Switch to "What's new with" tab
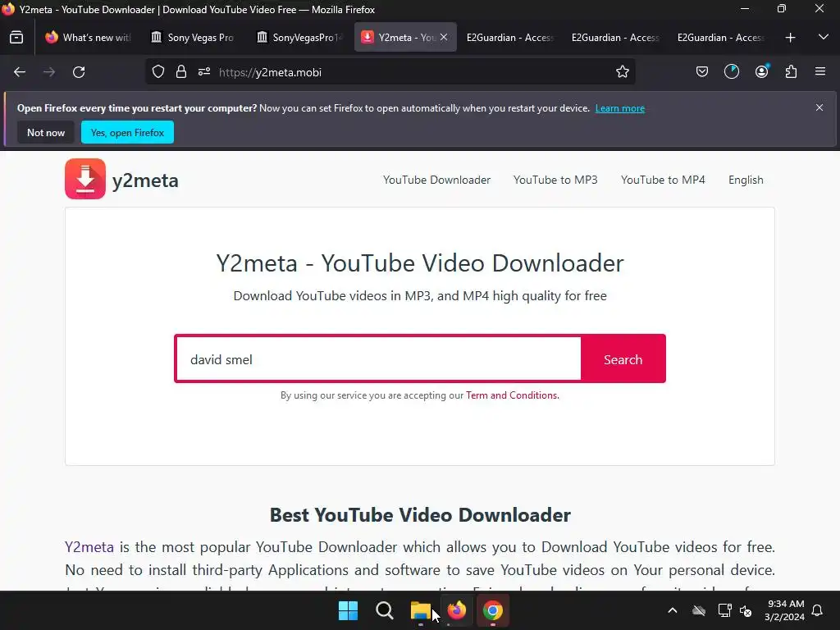The image size is (840, 630). click(x=89, y=38)
